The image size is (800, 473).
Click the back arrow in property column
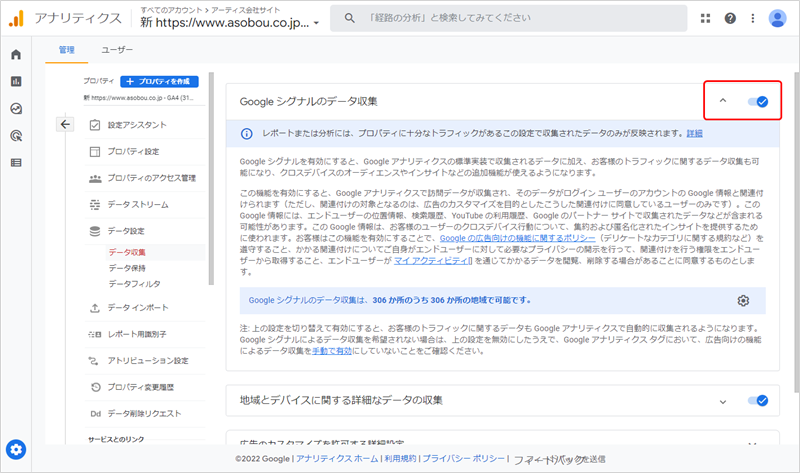[x=65, y=124]
